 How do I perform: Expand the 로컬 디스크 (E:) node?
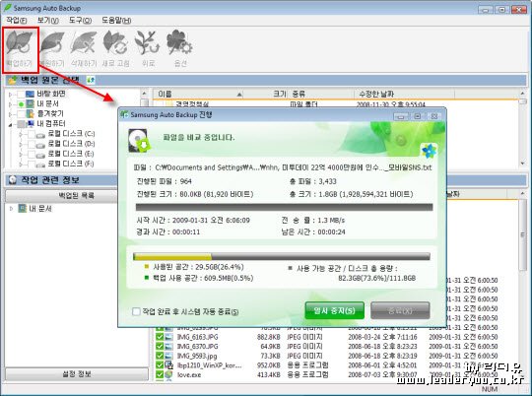[21, 155]
